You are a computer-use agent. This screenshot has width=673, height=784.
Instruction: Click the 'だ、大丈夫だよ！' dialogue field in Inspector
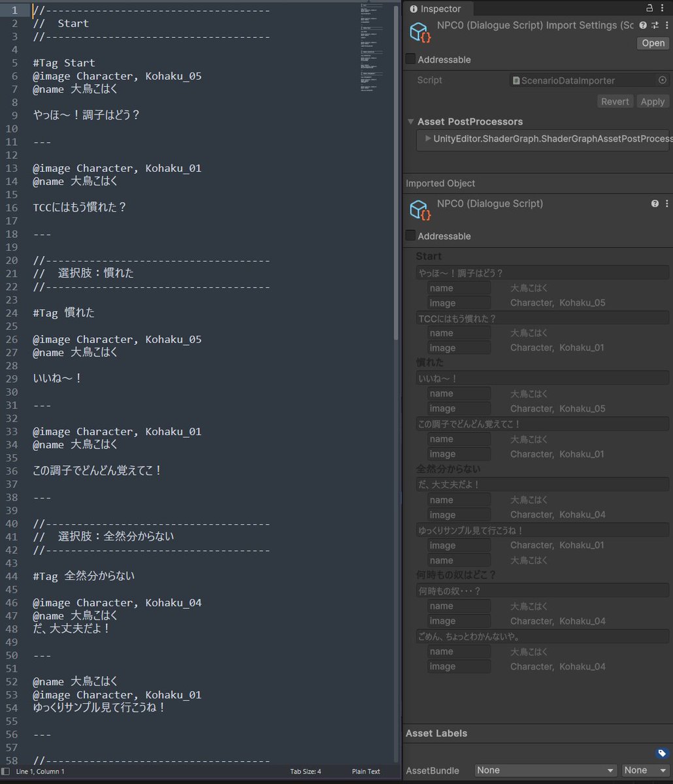542,484
